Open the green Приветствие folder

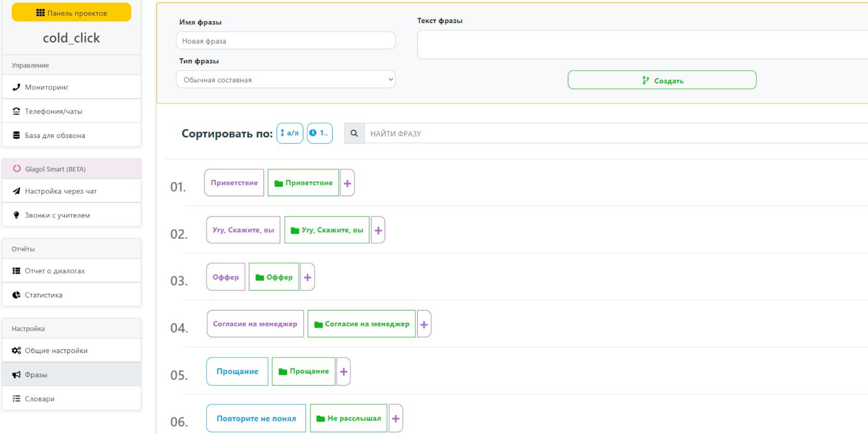[x=303, y=183]
